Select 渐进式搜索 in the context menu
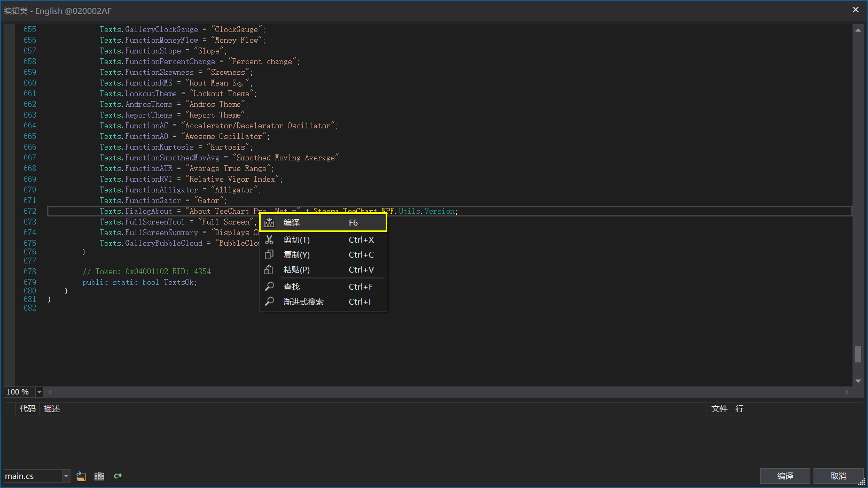Viewport: 868px width, 488px height. [x=304, y=301]
